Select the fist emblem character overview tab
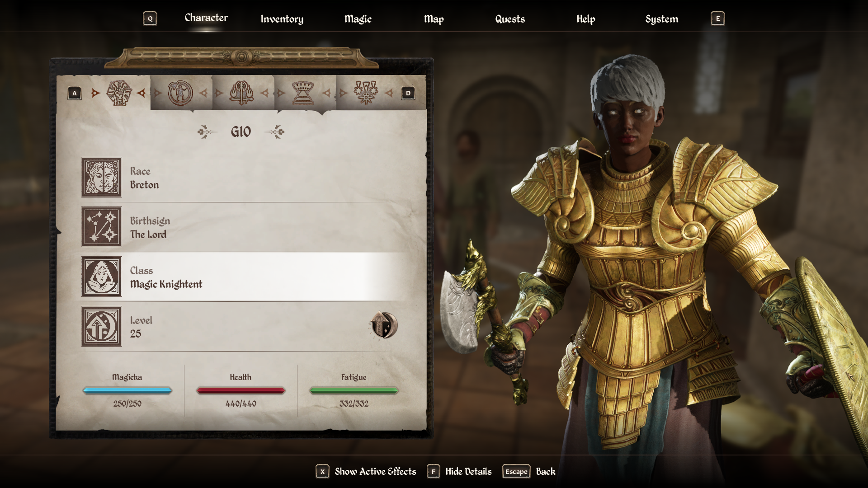 click(119, 93)
